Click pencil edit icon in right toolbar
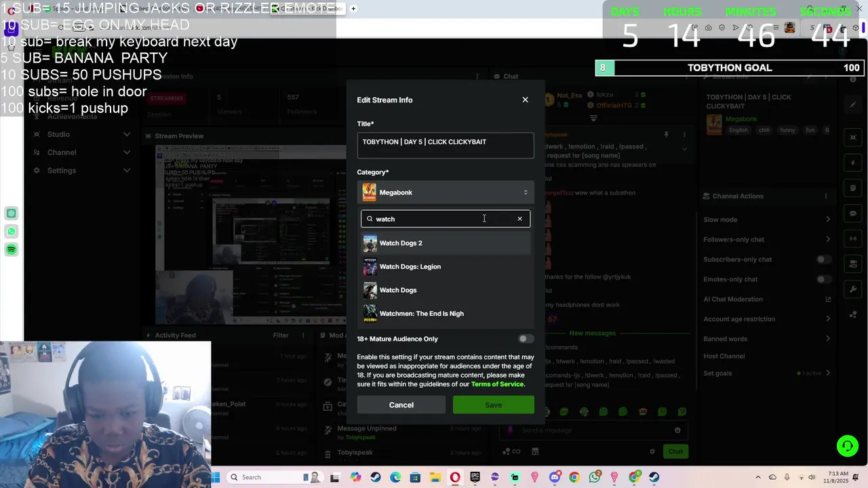 [x=853, y=105]
